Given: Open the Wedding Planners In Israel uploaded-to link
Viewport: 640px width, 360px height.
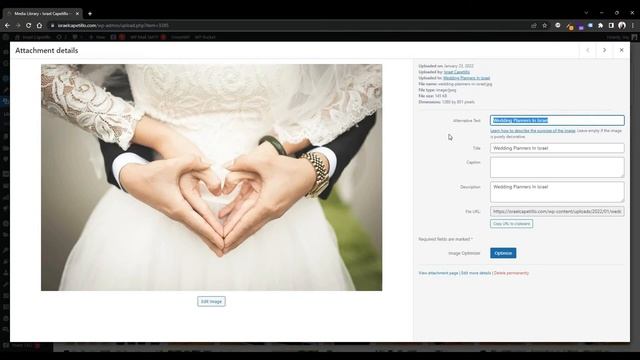Looking at the screenshot, I should [x=467, y=78].
